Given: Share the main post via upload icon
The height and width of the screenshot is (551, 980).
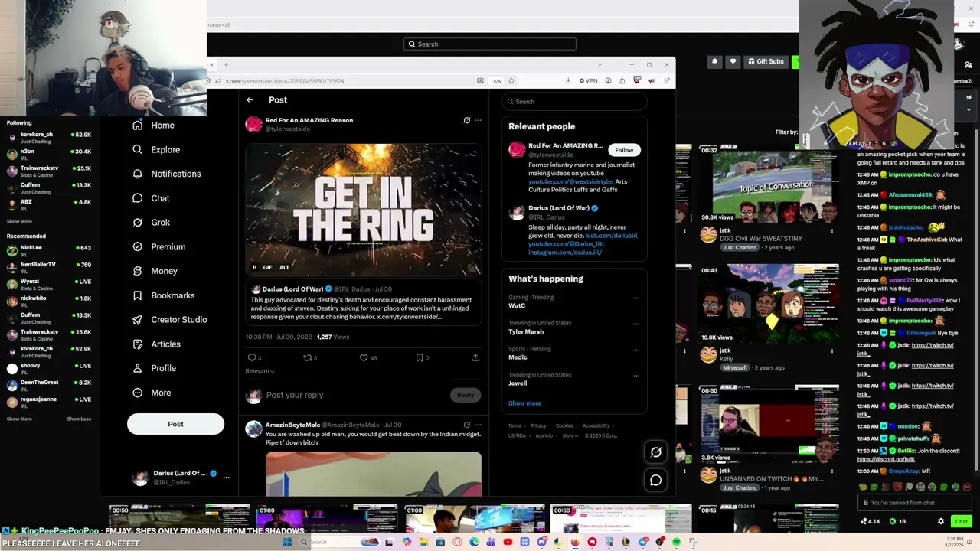Looking at the screenshot, I should coord(475,357).
